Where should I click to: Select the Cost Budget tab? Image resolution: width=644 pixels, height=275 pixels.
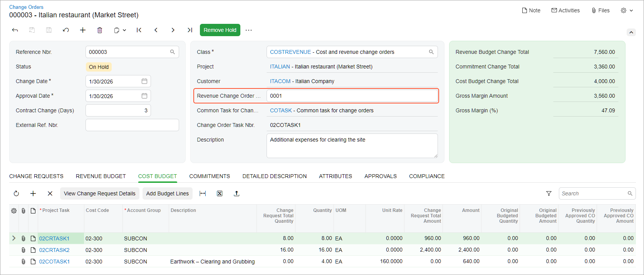coord(158,176)
